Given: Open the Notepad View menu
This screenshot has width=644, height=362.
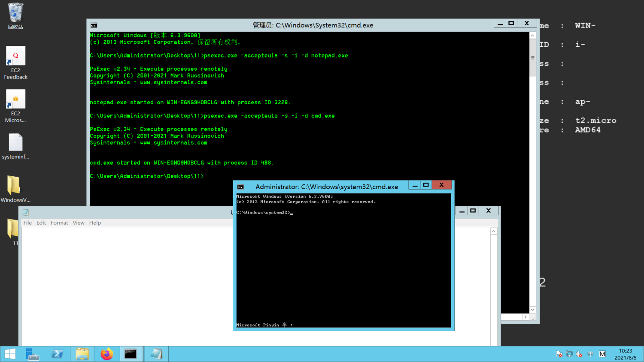Looking at the screenshot, I should [x=79, y=223].
